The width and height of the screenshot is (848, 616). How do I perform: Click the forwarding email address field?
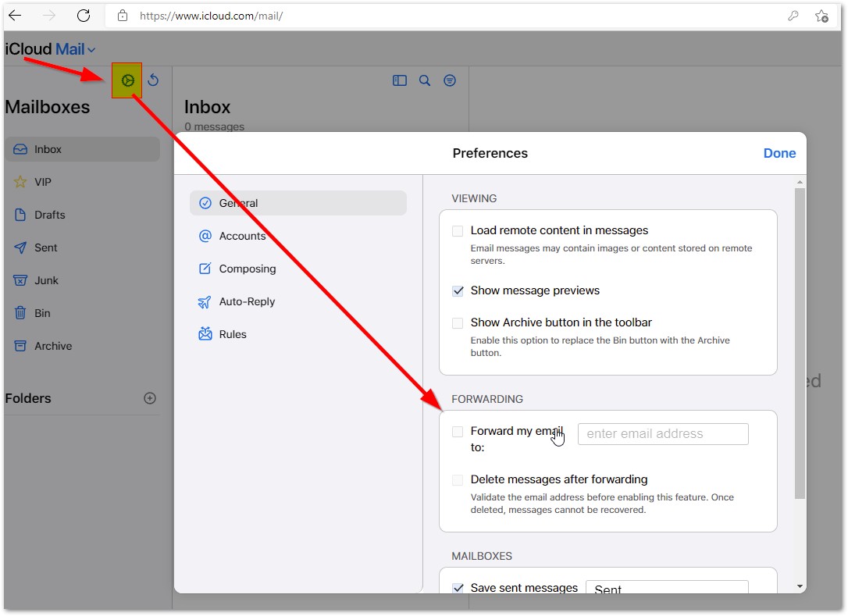[x=662, y=434]
